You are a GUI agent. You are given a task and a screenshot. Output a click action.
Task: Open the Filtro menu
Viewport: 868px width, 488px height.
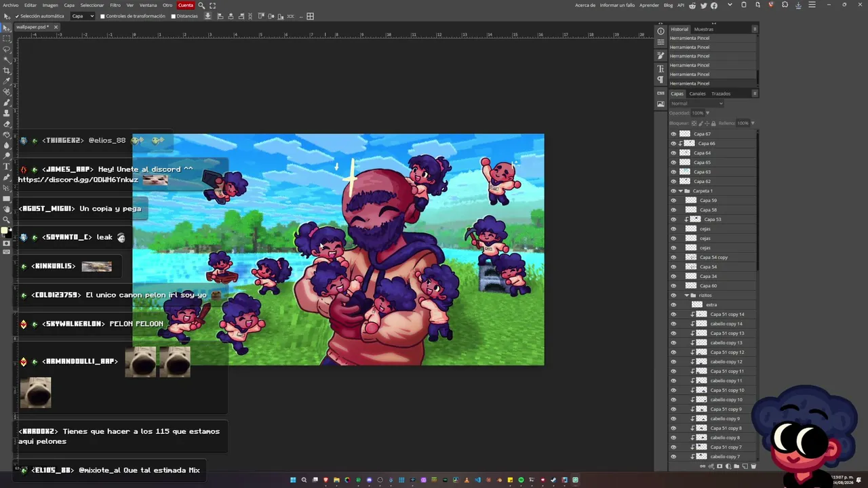[115, 5]
